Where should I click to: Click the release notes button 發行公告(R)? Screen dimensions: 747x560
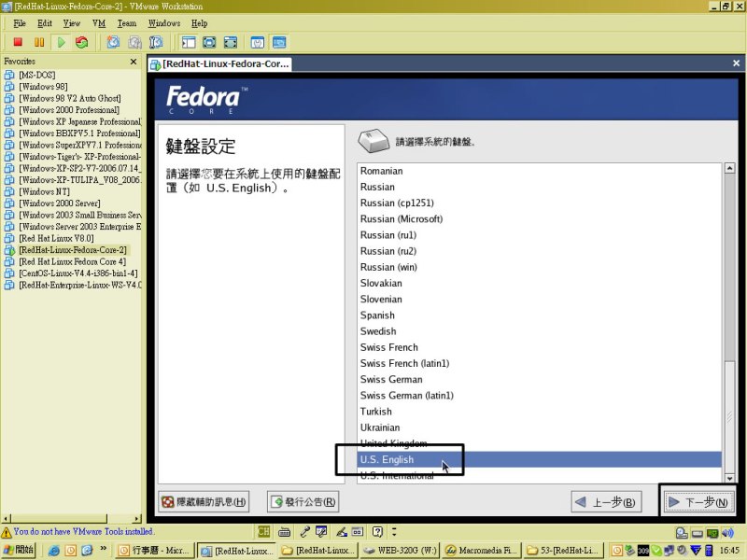303,502
